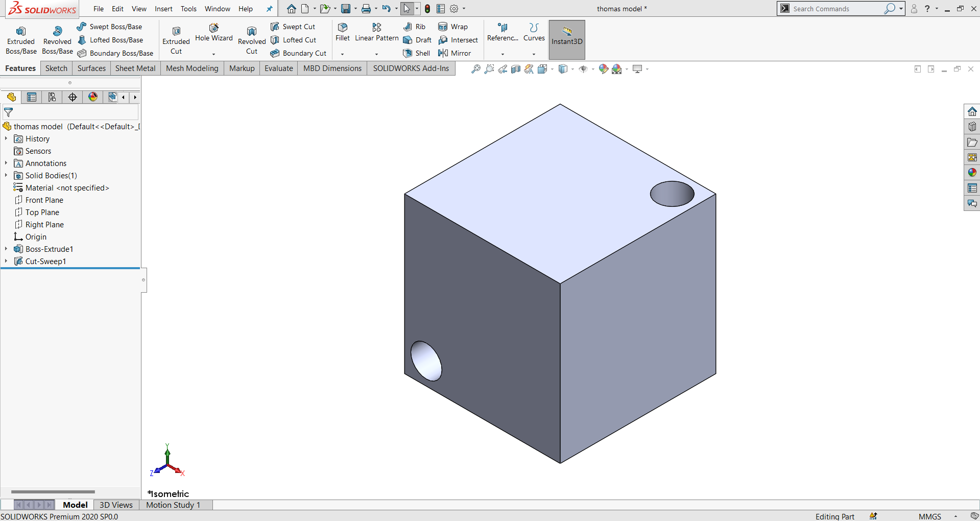Choose the Lofted Boss/Base command
Screen dimensions: 980x521
(110, 40)
